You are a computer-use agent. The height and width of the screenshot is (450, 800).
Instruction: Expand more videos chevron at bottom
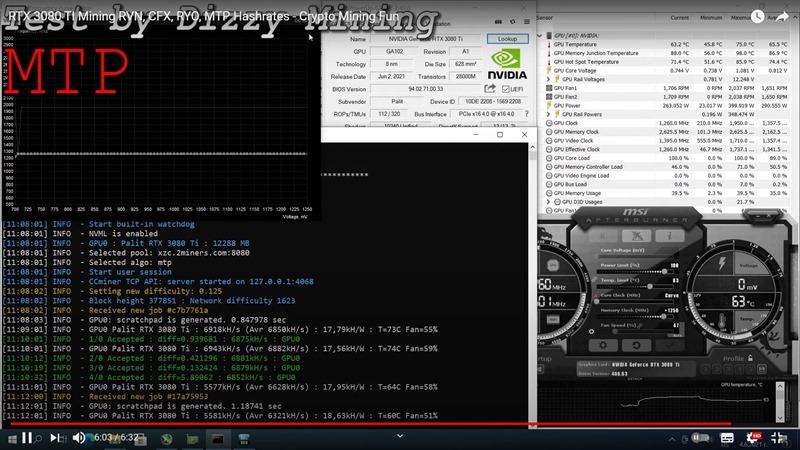(400, 436)
